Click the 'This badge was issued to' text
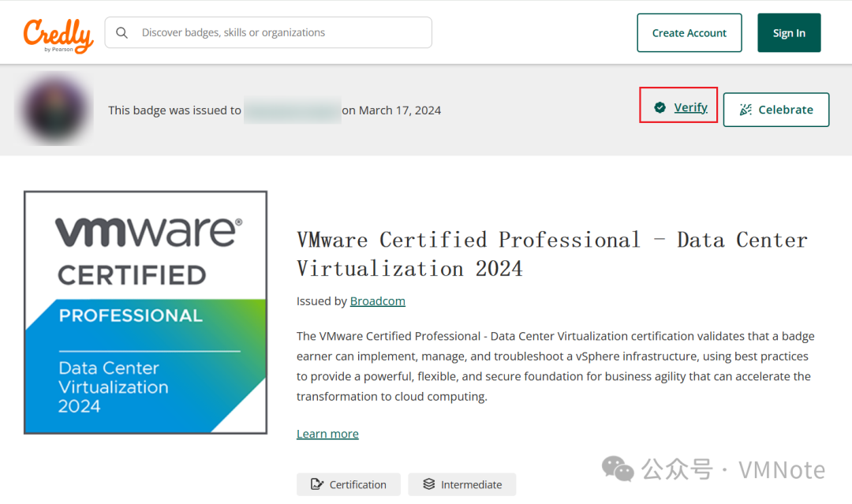 coord(174,110)
